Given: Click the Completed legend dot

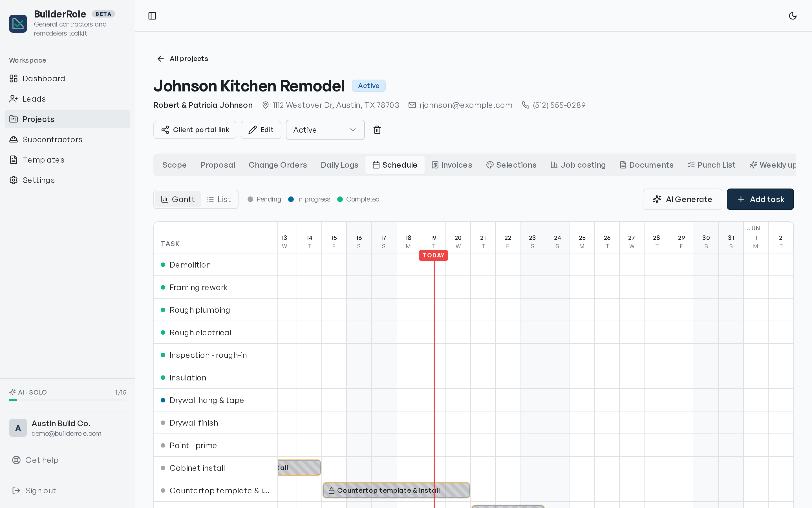Looking at the screenshot, I should (340, 200).
